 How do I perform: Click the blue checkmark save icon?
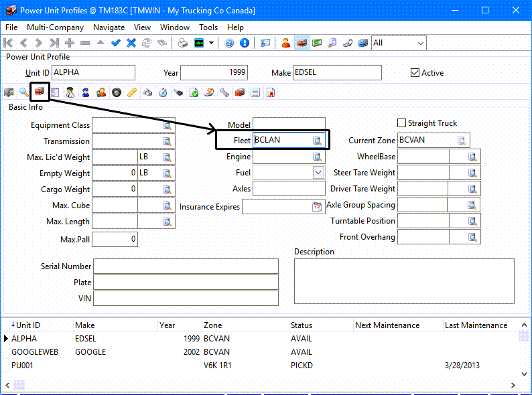coord(116,43)
